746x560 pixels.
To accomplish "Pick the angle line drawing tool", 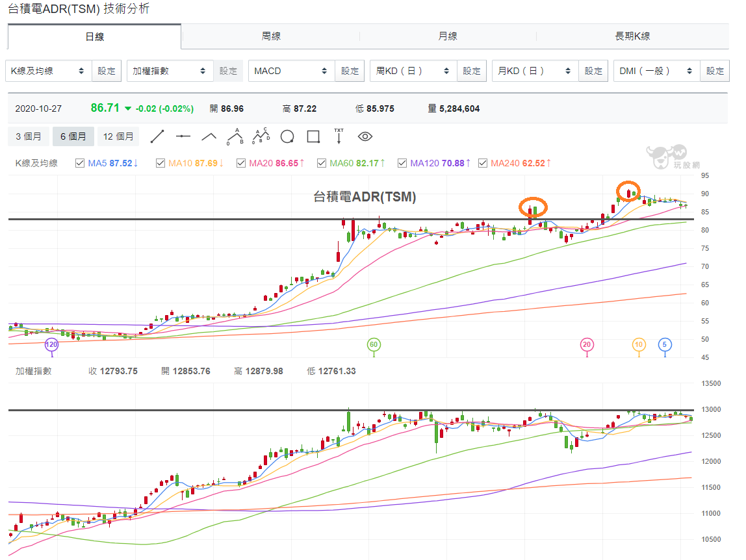I will click(209, 136).
